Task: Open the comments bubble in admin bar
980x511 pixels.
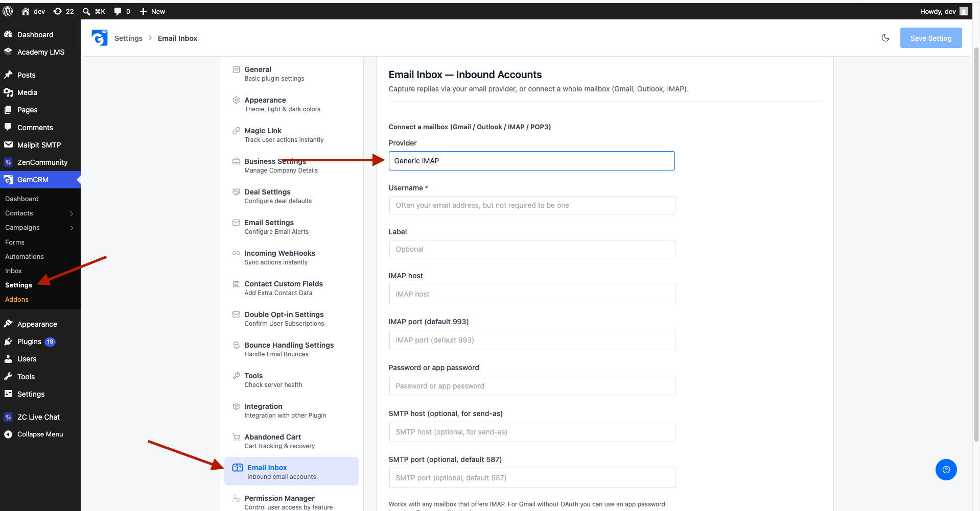Action: (x=122, y=11)
